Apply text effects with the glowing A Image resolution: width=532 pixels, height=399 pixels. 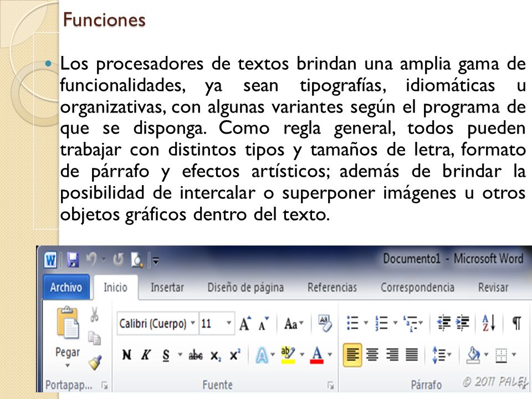point(262,355)
